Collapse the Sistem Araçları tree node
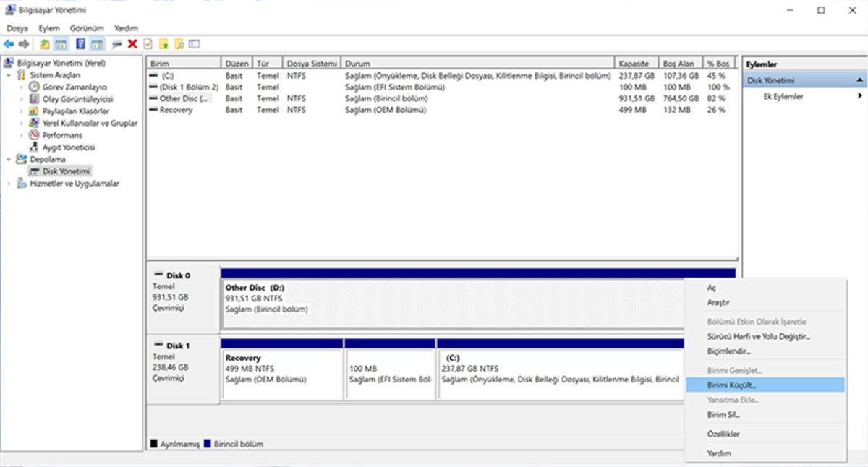This screenshot has height=467, width=868. tap(9, 75)
